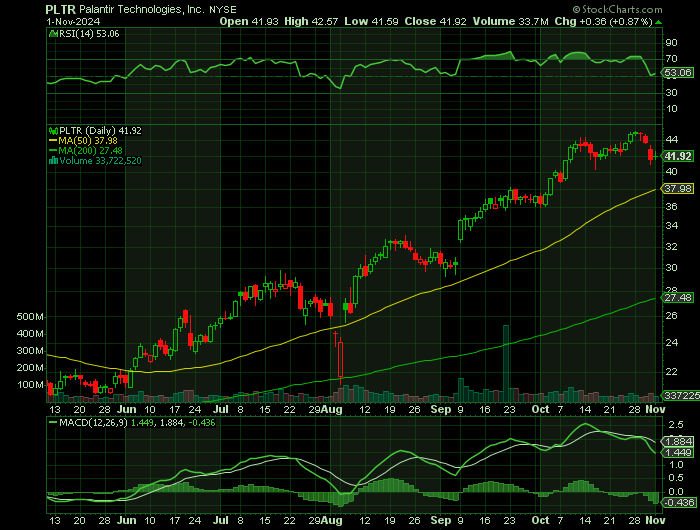Click the current price tag 41.92

678,156
